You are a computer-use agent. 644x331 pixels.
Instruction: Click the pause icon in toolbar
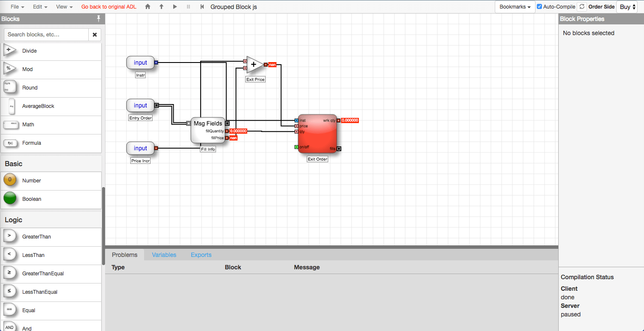tap(188, 7)
